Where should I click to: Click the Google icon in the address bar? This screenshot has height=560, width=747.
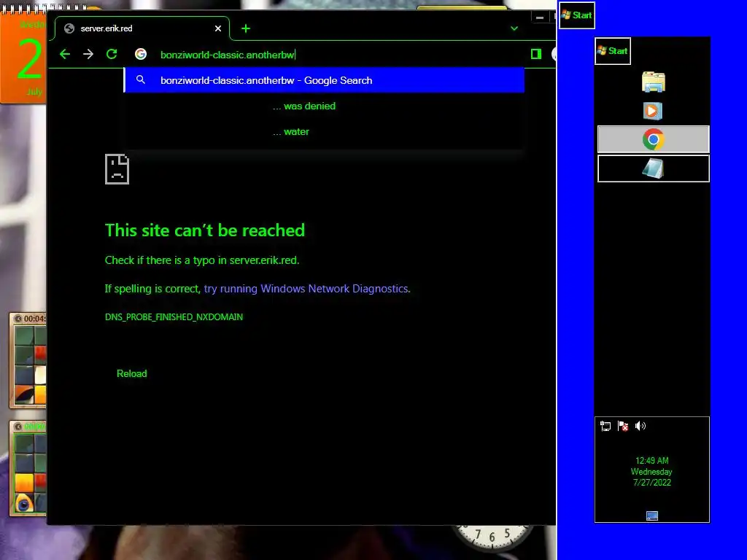[x=141, y=54]
